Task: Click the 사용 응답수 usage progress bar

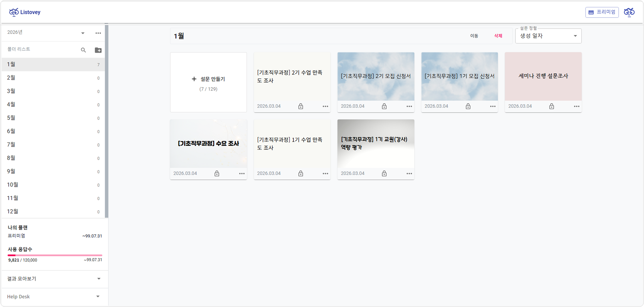Action: [x=55, y=255]
